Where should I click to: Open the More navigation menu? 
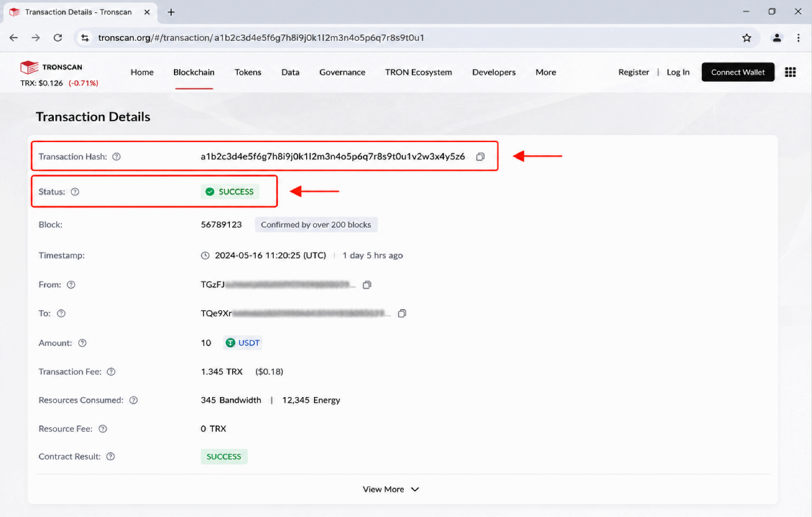(546, 72)
